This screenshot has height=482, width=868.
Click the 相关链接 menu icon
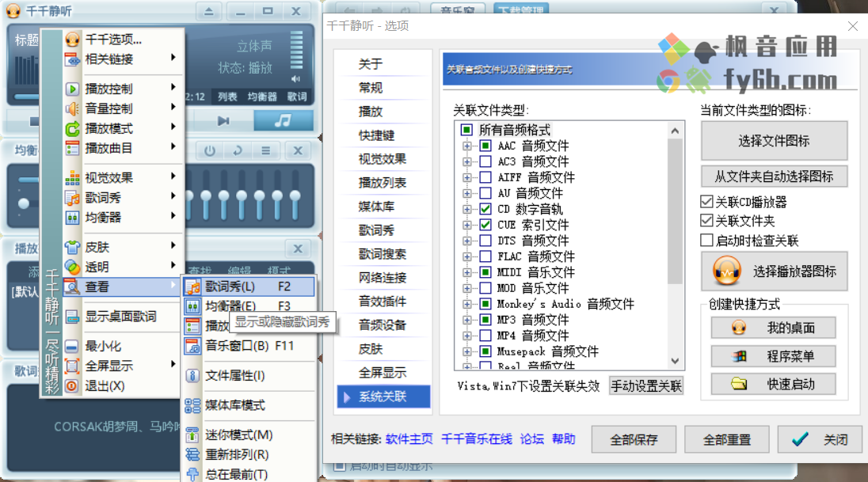(x=73, y=59)
